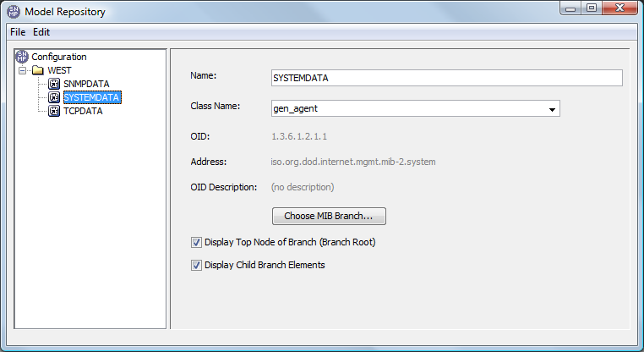Click the Model Repository title bar icon

click(14, 12)
